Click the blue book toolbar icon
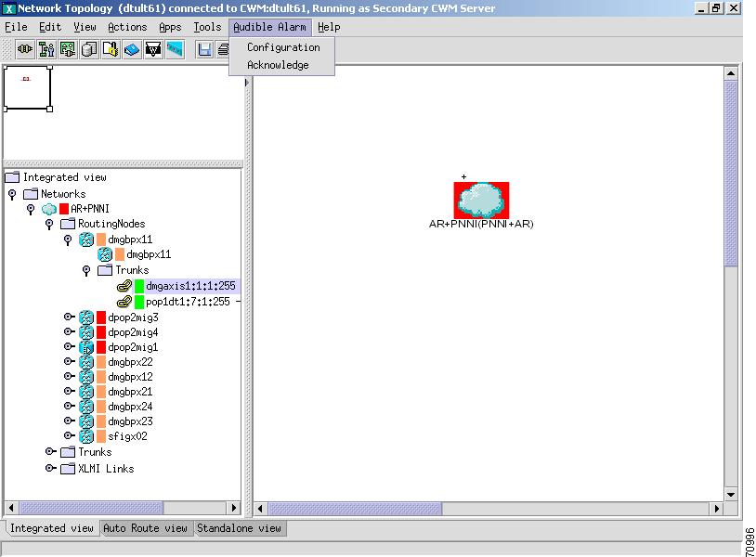 132,49
